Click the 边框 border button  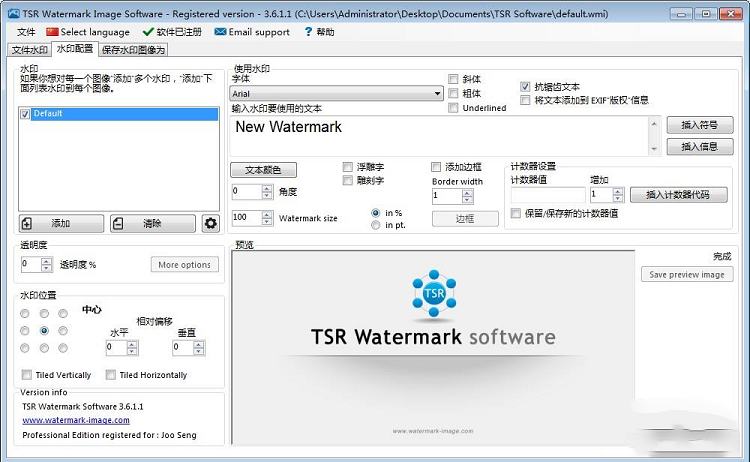pos(465,219)
